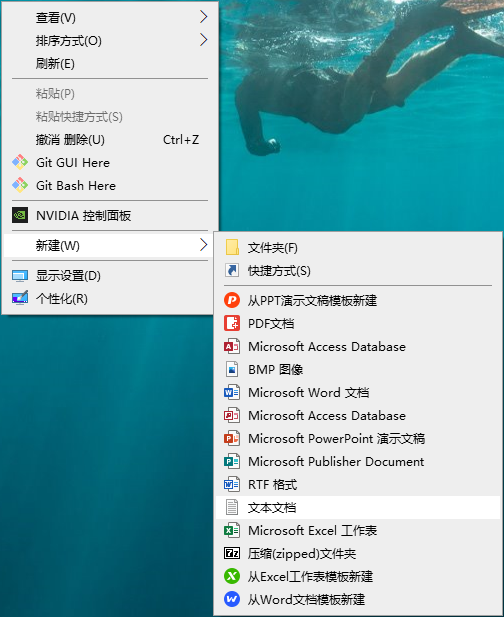Click the 显示设置(D) monitor icon
The width and height of the screenshot is (504, 617).
click(x=20, y=276)
